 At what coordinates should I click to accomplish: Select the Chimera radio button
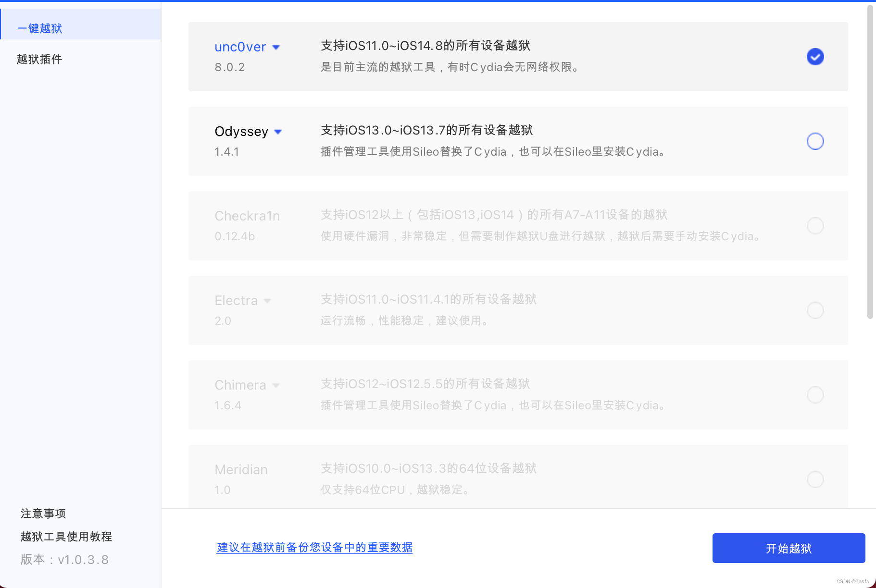(815, 395)
